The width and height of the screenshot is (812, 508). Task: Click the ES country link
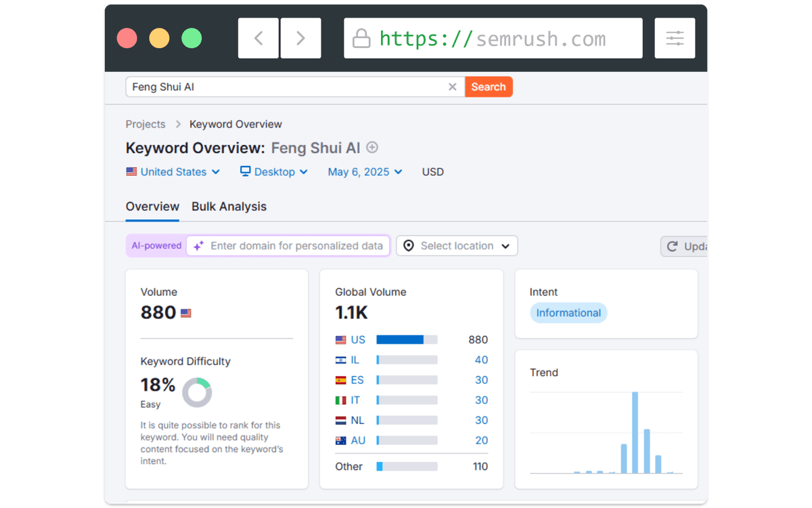tap(357, 380)
